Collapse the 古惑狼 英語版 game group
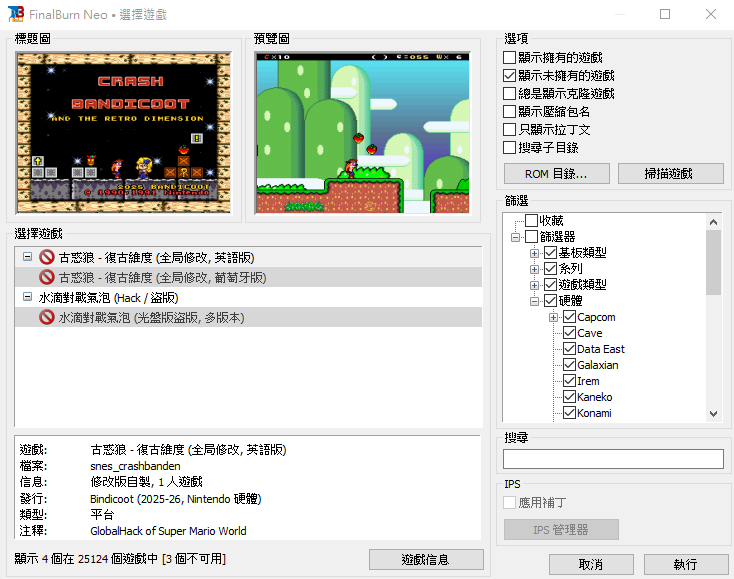 coord(28,257)
